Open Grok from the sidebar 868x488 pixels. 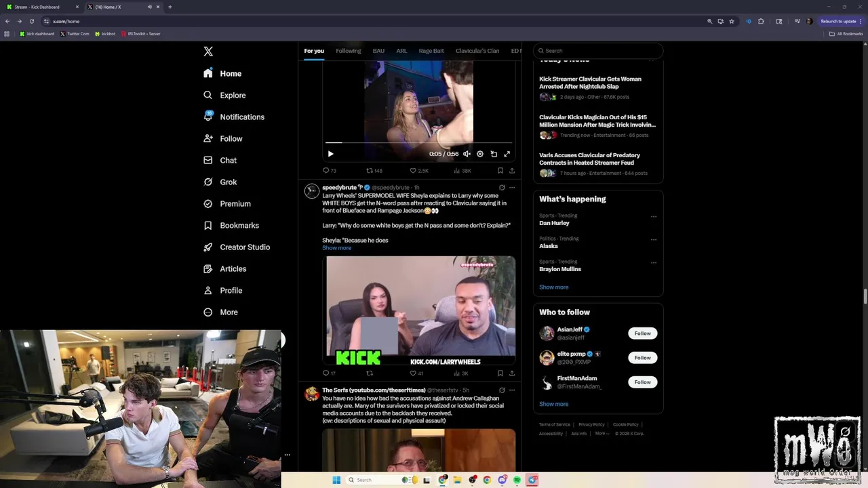click(x=220, y=182)
